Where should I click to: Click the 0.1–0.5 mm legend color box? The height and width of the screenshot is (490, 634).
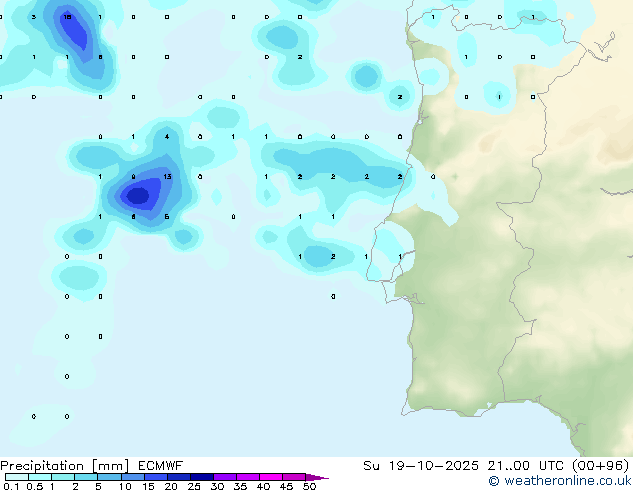click(x=17, y=477)
